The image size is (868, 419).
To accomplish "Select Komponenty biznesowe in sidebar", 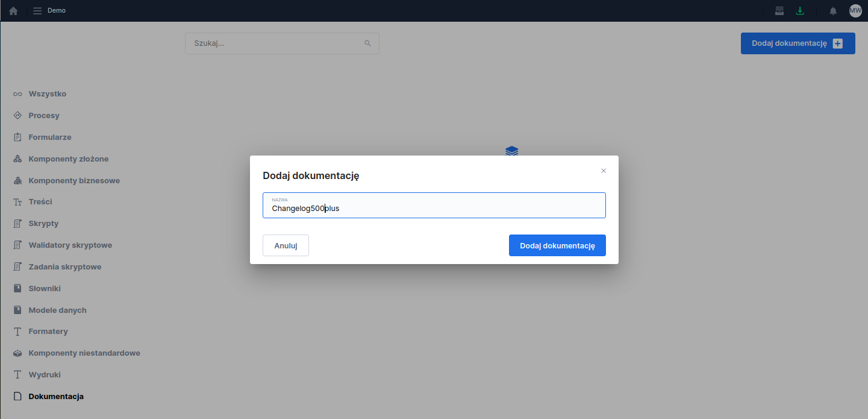I will (73, 180).
